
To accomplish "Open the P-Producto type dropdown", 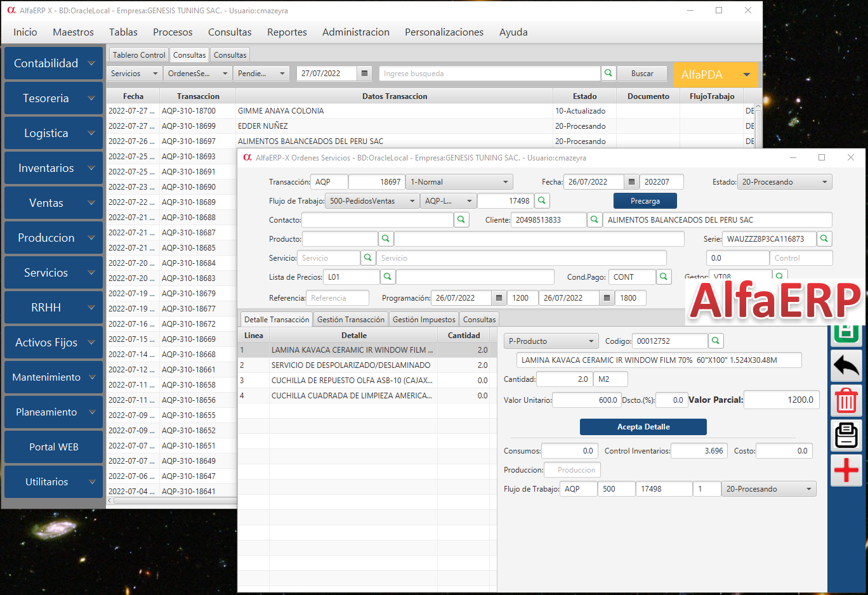I will click(x=551, y=341).
